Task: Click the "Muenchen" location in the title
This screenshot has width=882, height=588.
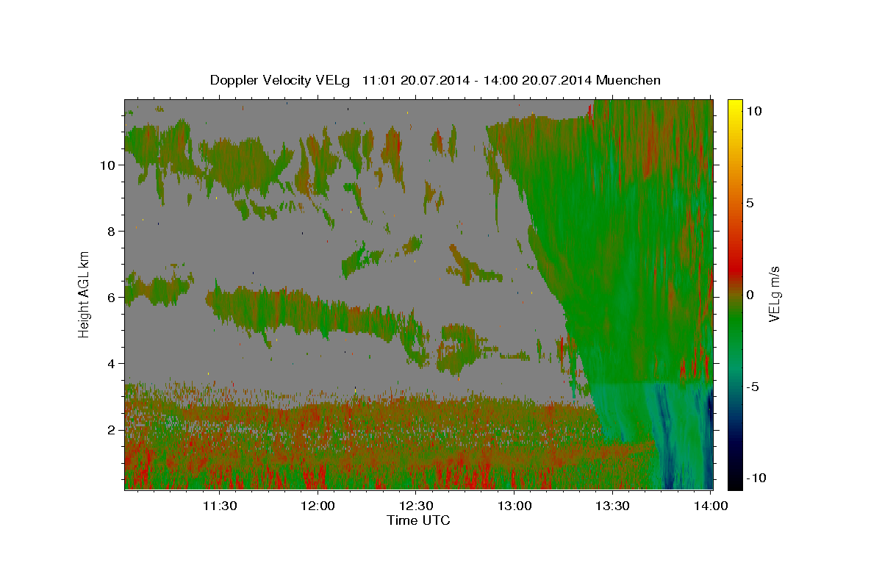Action: (x=628, y=80)
